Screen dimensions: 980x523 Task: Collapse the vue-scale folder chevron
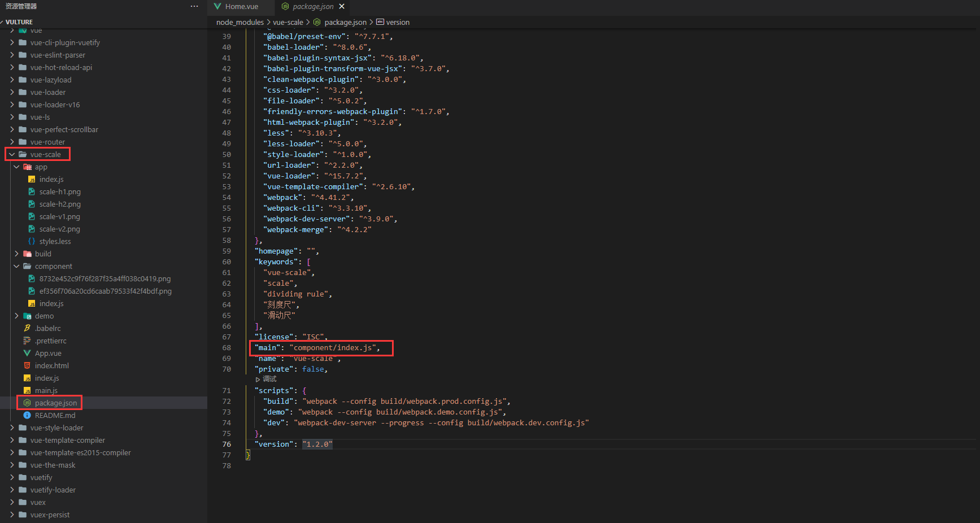[12, 154]
